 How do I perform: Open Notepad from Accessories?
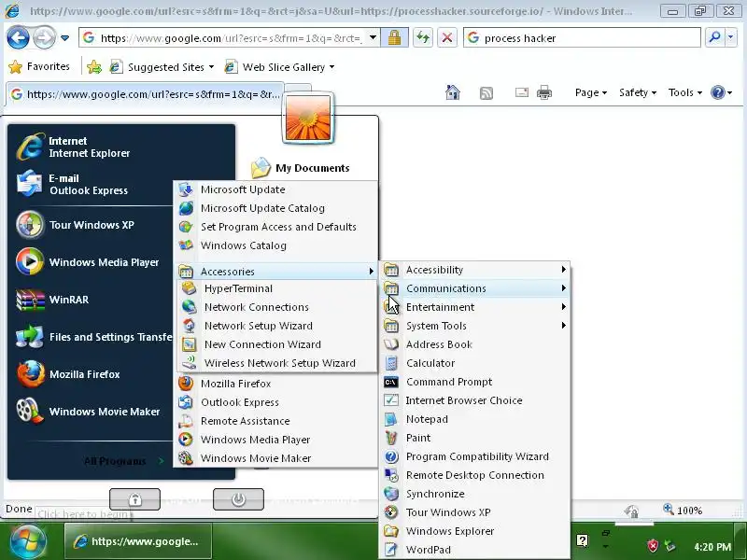[475, 419]
